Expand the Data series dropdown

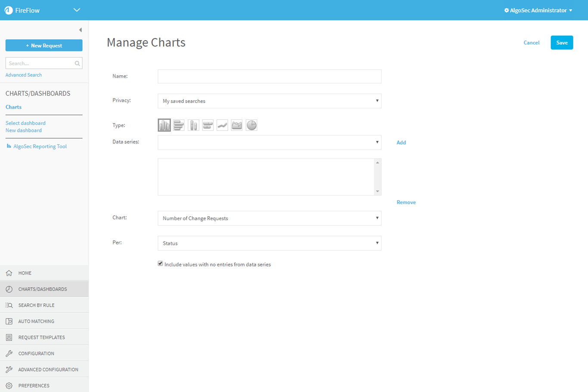pyautogui.click(x=269, y=143)
